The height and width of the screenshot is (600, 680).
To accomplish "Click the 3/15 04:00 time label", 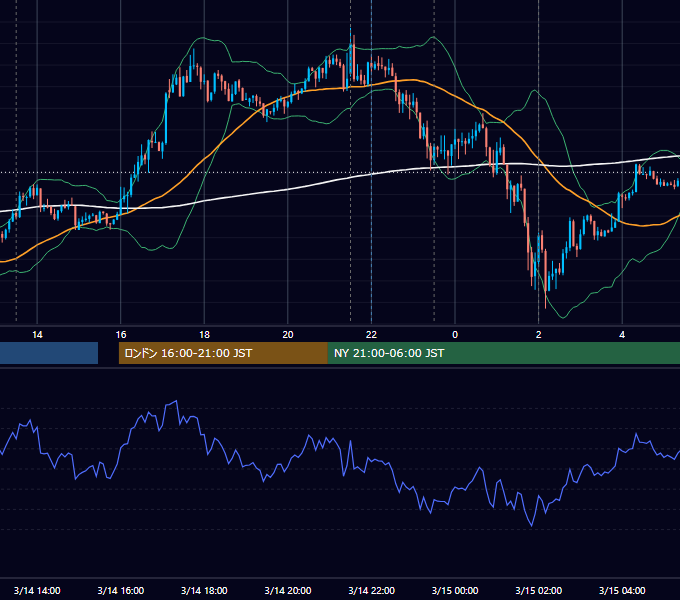I will 622,590.
